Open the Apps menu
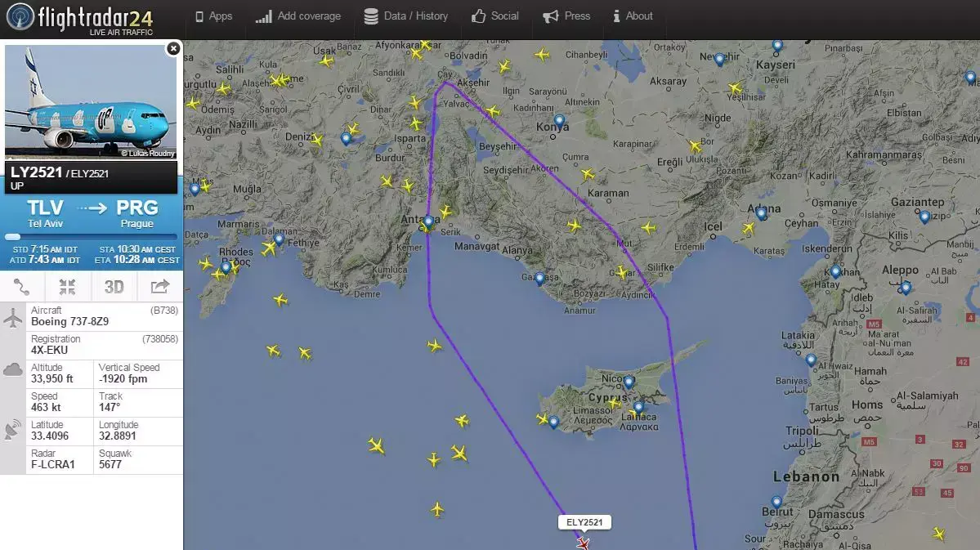 tap(214, 16)
